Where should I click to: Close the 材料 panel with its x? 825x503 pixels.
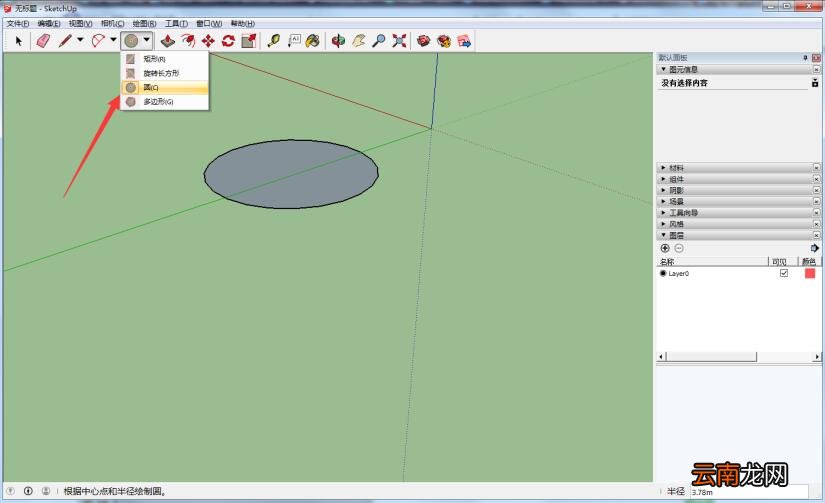tap(817, 167)
